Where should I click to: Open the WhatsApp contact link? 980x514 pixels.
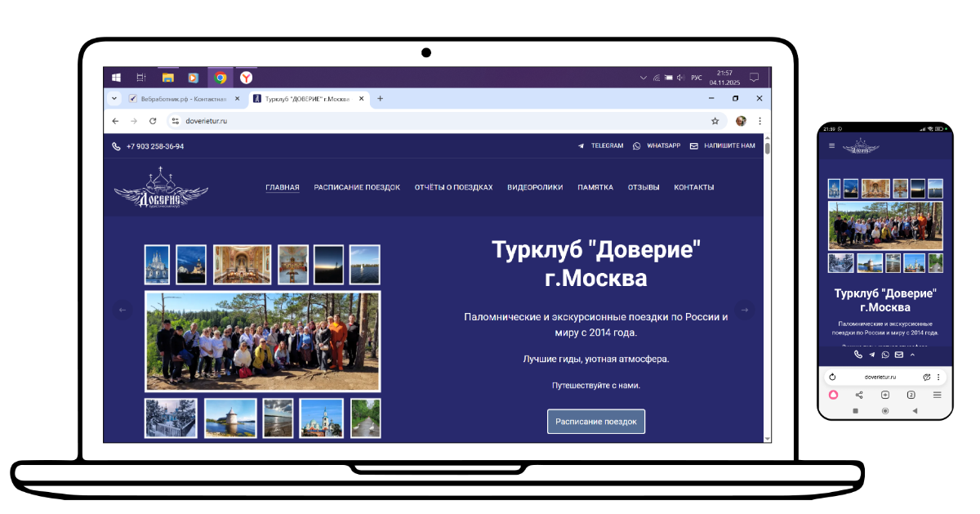657,146
